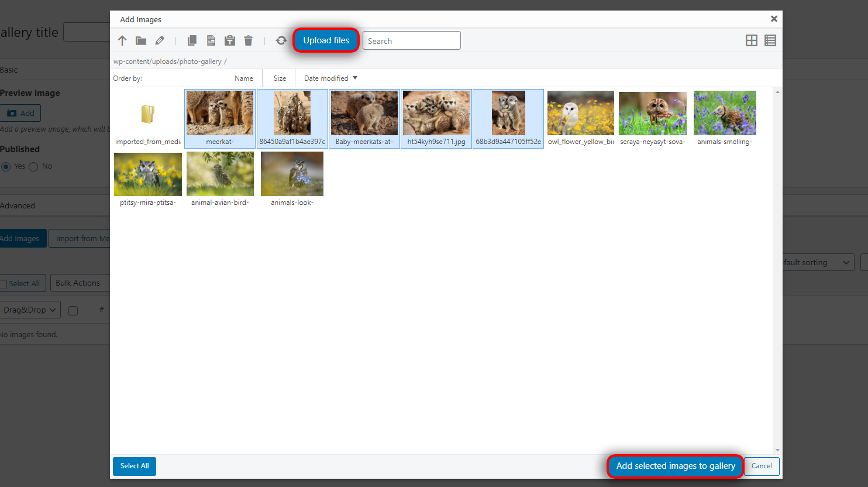The height and width of the screenshot is (487, 868).
Task: Select the owl_flower_yellow_bir image
Action: tap(581, 118)
